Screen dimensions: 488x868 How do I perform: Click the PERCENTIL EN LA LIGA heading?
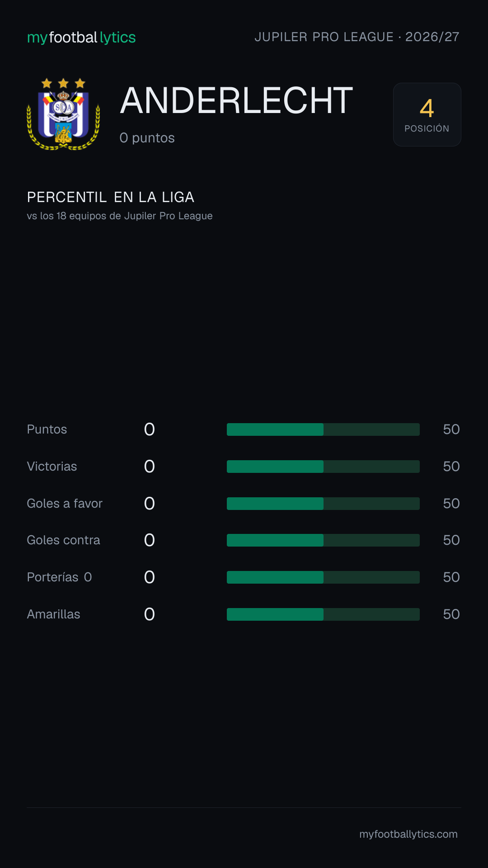111,198
